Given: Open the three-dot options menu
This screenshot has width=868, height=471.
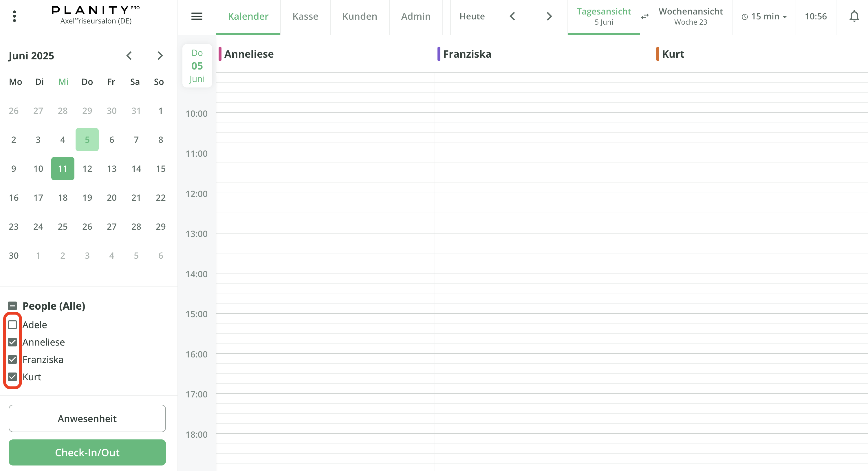Looking at the screenshot, I should pyautogui.click(x=14, y=16).
